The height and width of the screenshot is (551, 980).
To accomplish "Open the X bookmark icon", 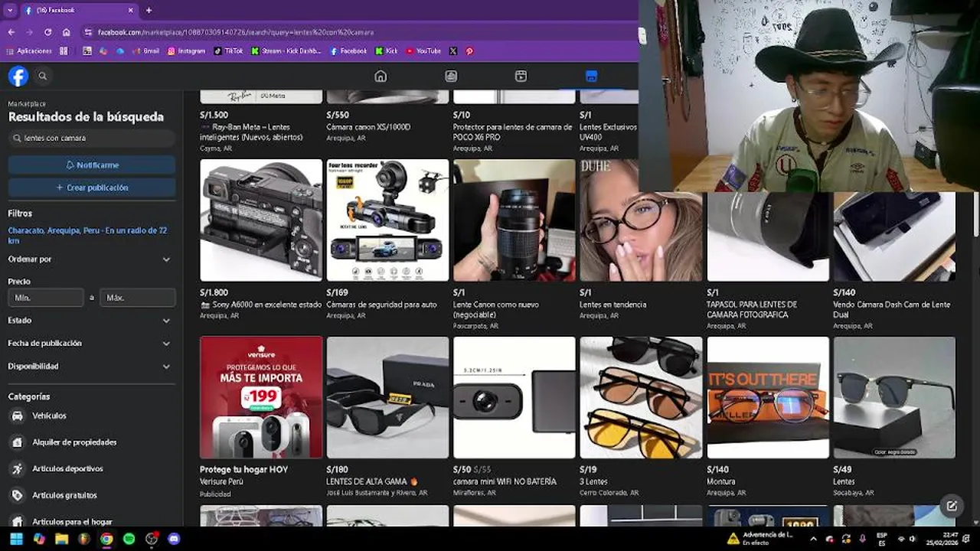I will coord(453,51).
